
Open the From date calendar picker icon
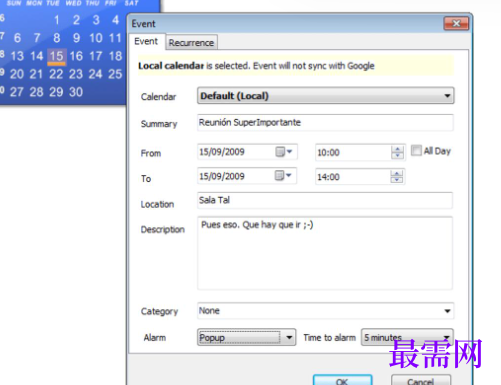284,152
